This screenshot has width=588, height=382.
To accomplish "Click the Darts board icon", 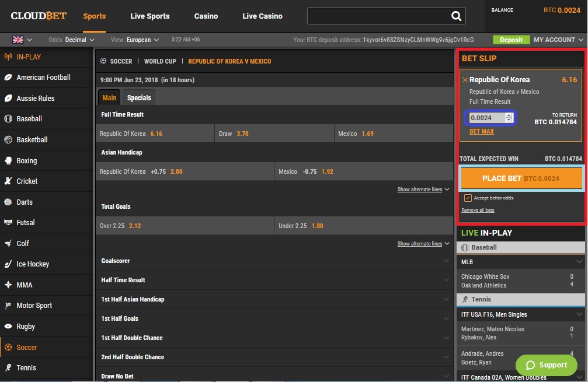I will point(8,202).
